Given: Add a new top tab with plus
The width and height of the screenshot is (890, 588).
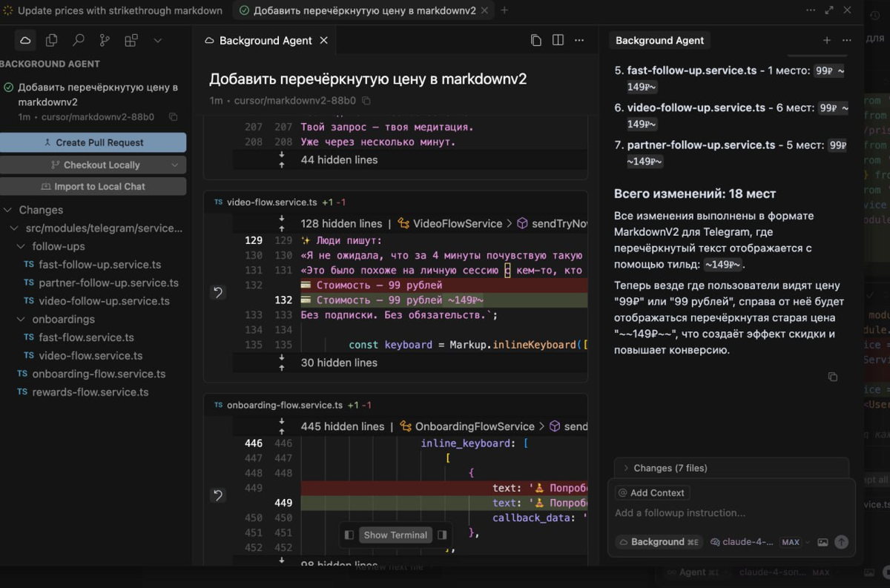Looking at the screenshot, I should click(x=504, y=10).
